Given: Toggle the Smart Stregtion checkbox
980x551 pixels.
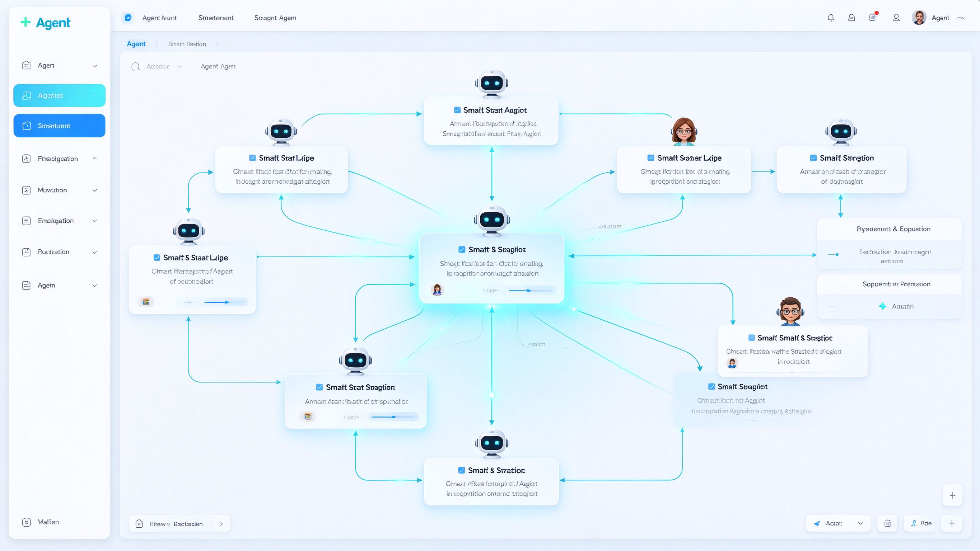Looking at the screenshot, I should tap(813, 158).
